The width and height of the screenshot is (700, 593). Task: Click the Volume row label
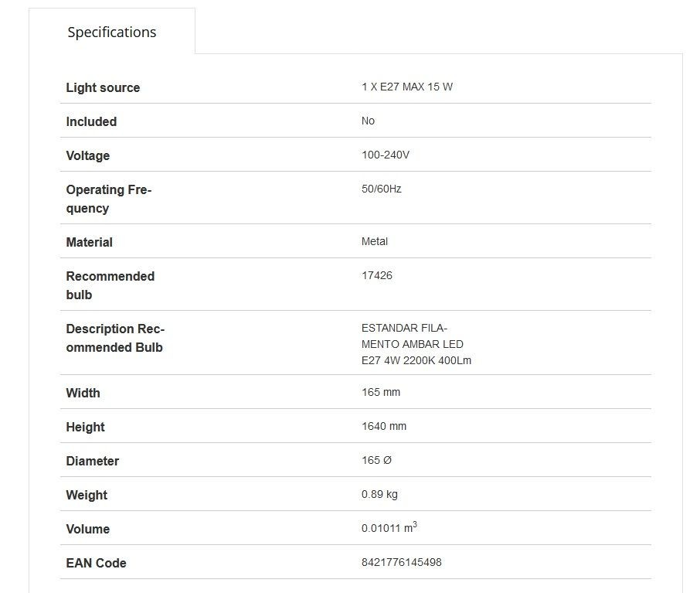click(87, 529)
